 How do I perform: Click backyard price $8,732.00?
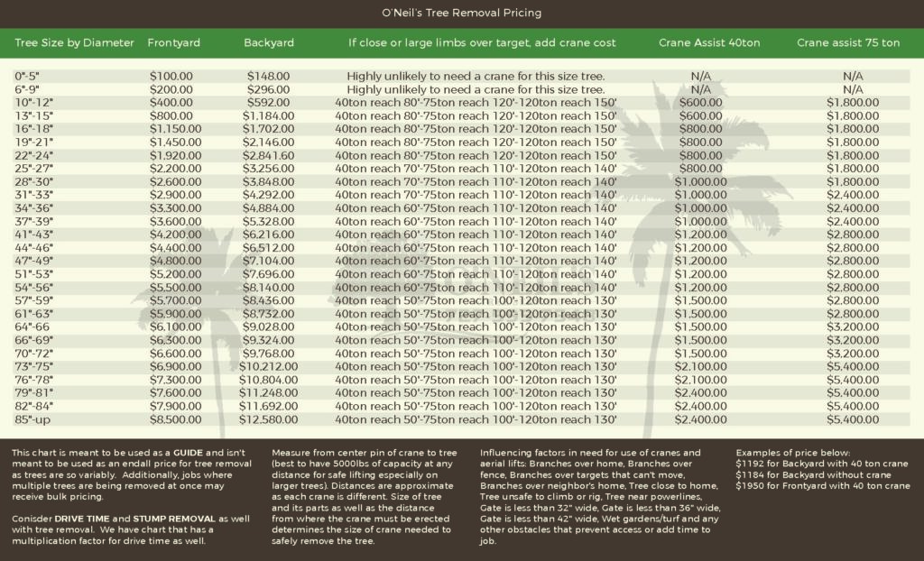pos(269,314)
